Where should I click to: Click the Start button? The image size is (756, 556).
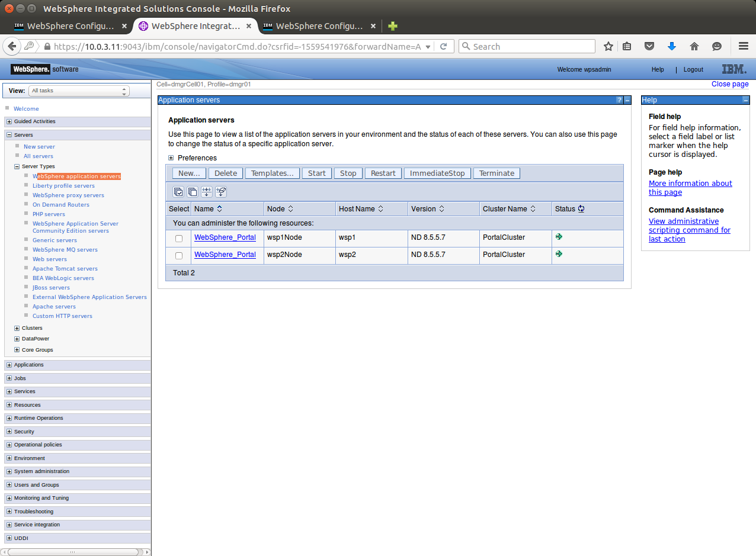coord(317,173)
